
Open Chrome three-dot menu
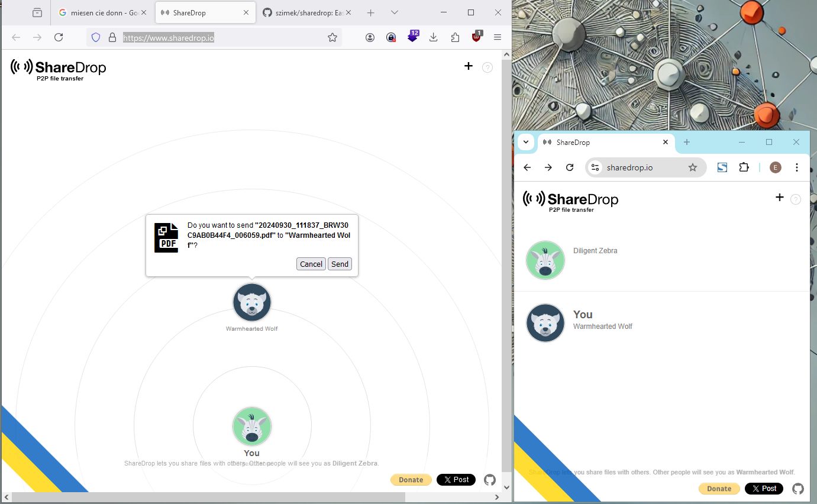coord(797,167)
